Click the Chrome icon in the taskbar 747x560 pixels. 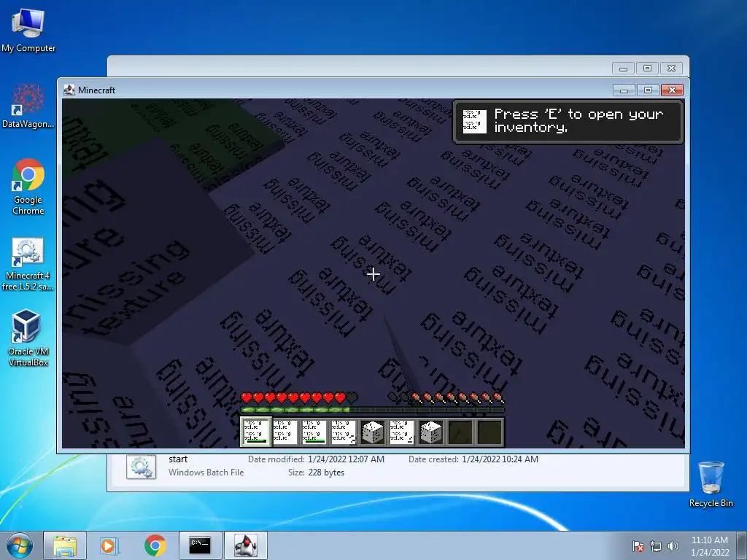(155, 545)
